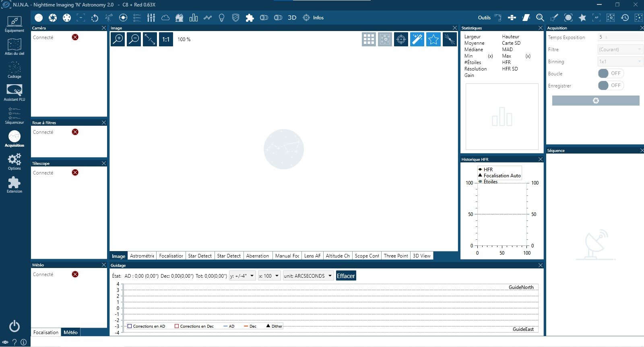Click the Temps Exposition input field
Viewport: 644px width, 347px height.
point(621,37)
